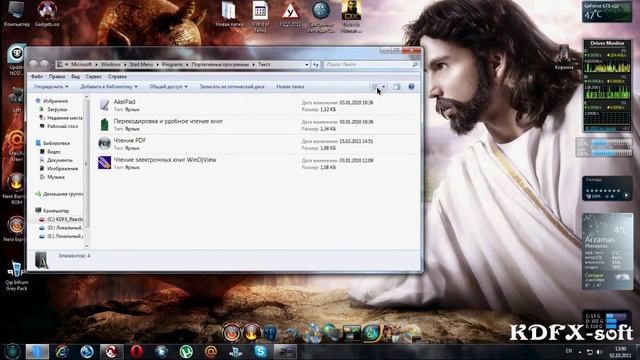The height and width of the screenshot is (360, 640).
Task: Select Компьютер in the navigation pane
Action: [56, 211]
